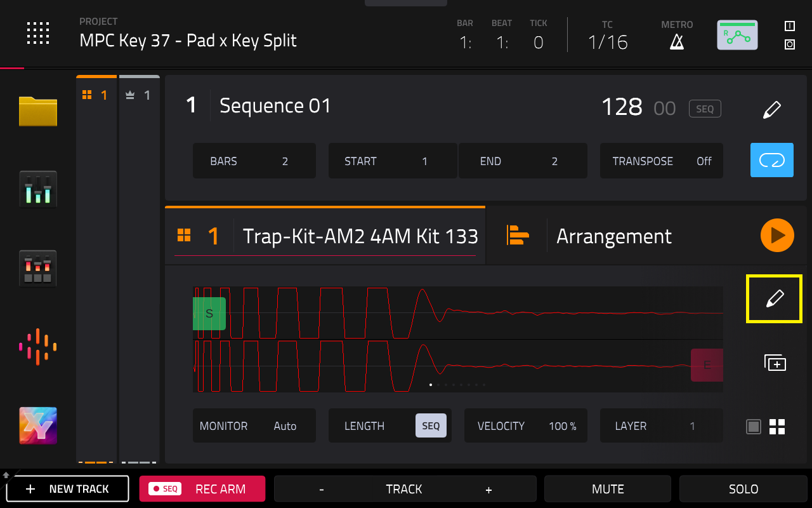Open the XY pad icon
The image size is (812, 508).
point(38,425)
